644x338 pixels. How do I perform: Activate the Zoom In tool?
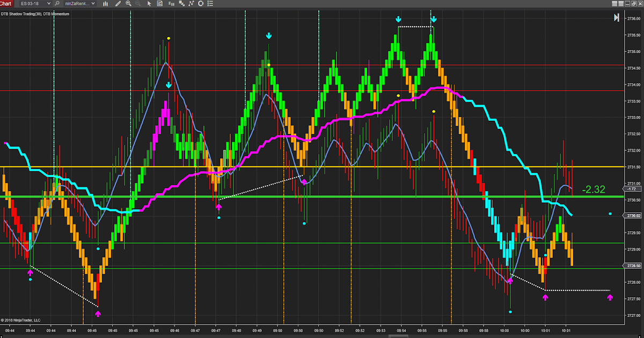pyautogui.click(x=129, y=4)
